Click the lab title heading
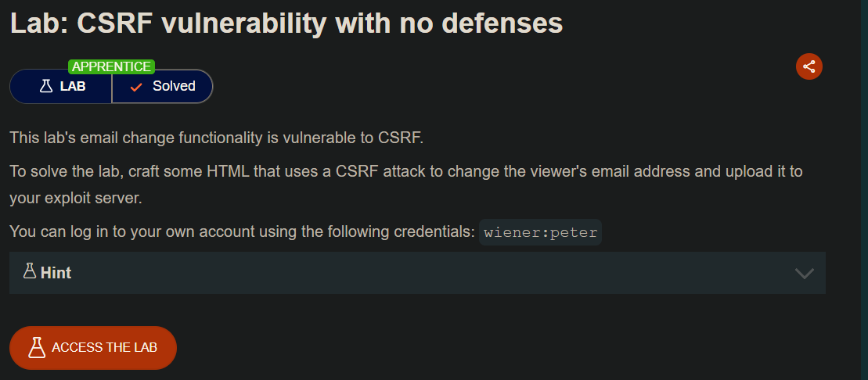 click(x=286, y=23)
